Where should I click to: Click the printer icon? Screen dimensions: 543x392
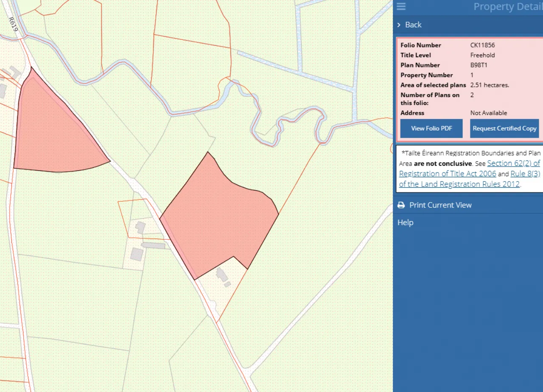(x=401, y=205)
